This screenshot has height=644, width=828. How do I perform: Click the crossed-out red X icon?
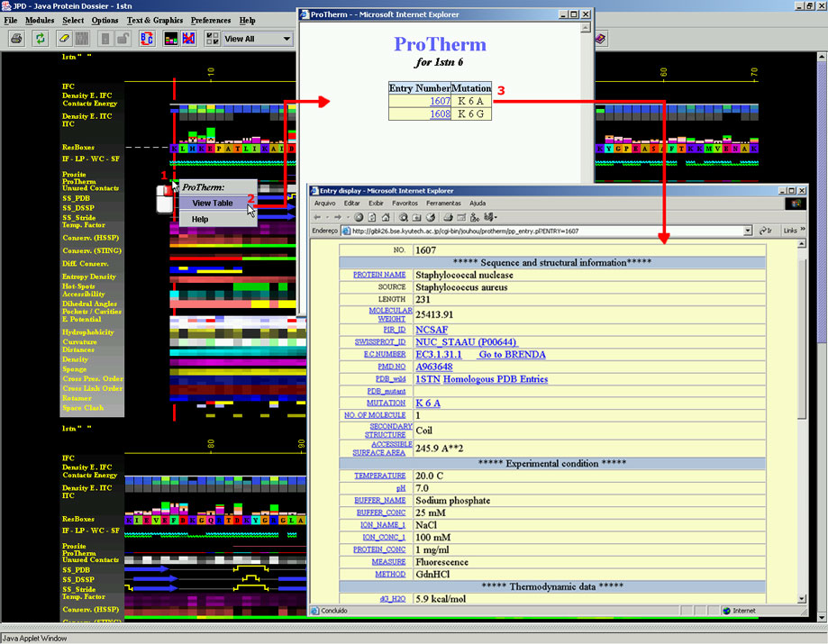(x=188, y=39)
